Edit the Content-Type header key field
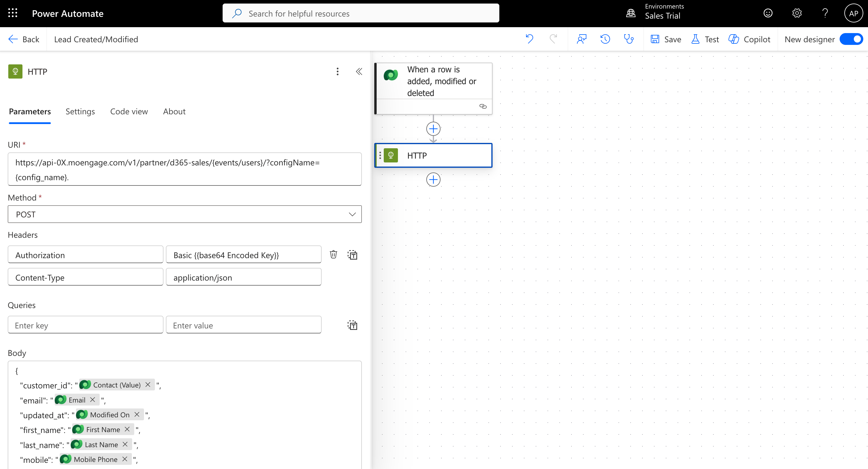The image size is (868, 469). [x=85, y=277]
